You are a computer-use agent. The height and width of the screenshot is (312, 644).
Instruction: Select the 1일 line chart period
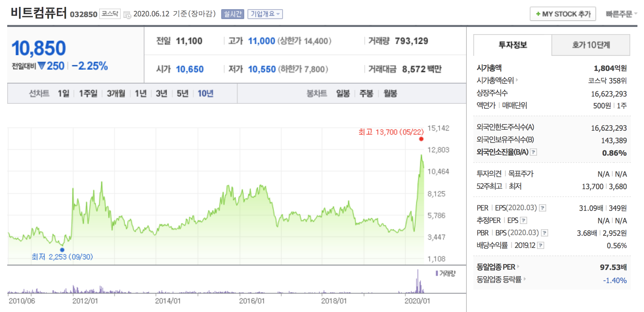click(x=63, y=94)
